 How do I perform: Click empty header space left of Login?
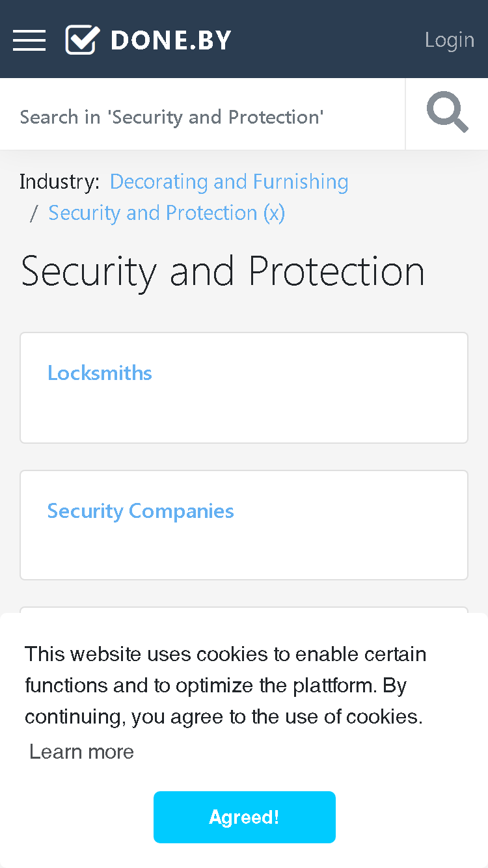pyautogui.click(x=325, y=40)
